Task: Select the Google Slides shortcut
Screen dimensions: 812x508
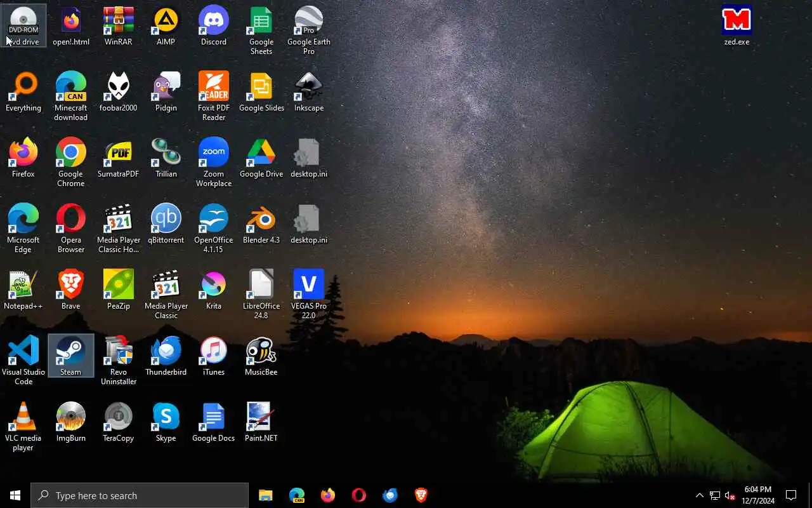Action: click(x=261, y=92)
